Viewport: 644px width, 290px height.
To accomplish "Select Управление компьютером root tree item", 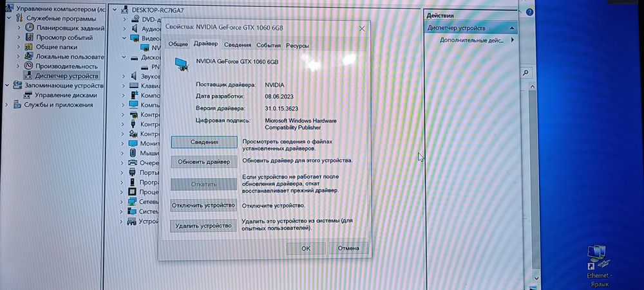I will tap(56, 8).
